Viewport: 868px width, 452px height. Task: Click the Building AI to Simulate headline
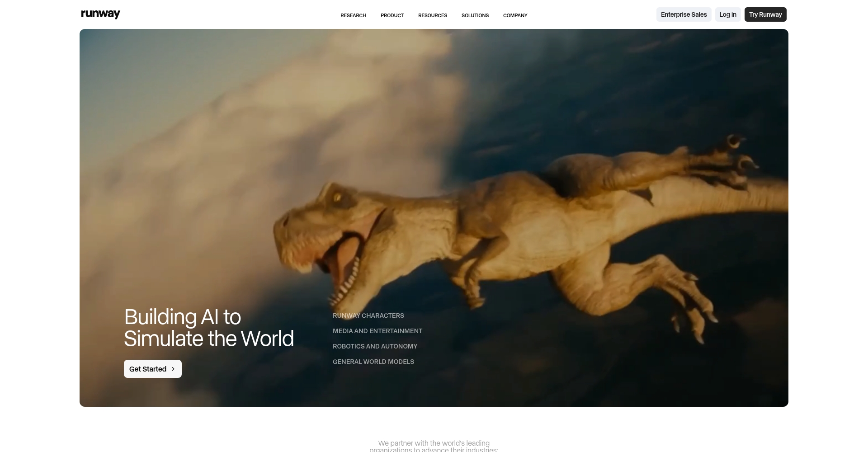[208, 328]
